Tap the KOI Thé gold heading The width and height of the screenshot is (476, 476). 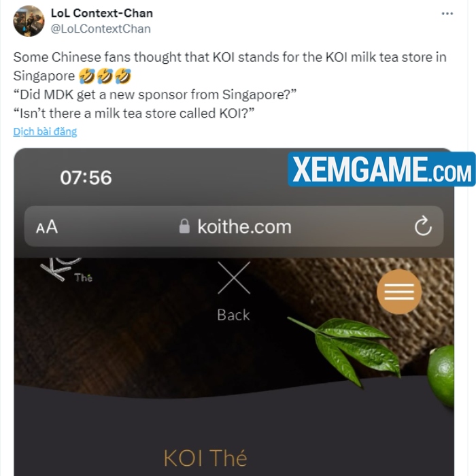205,458
